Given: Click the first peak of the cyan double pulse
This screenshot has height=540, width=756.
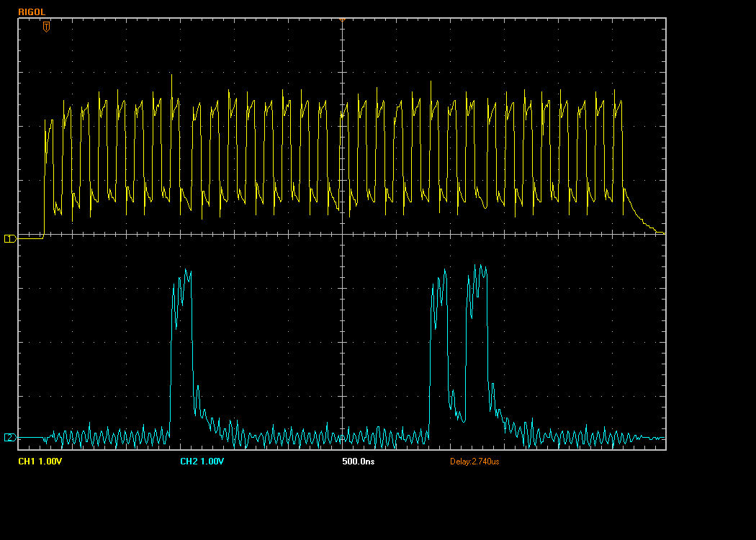Looking at the screenshot, I should tap(444, 270).
